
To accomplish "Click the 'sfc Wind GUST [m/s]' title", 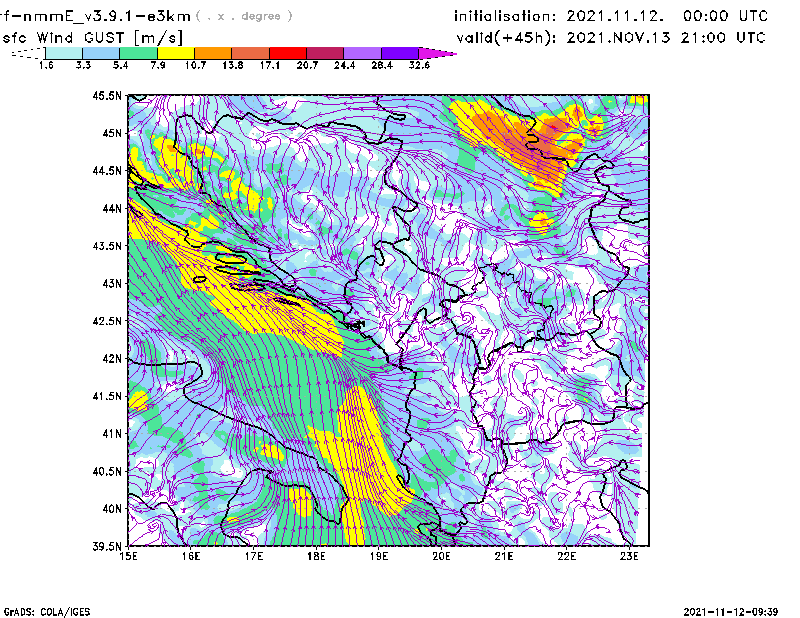I will [92, 38].
